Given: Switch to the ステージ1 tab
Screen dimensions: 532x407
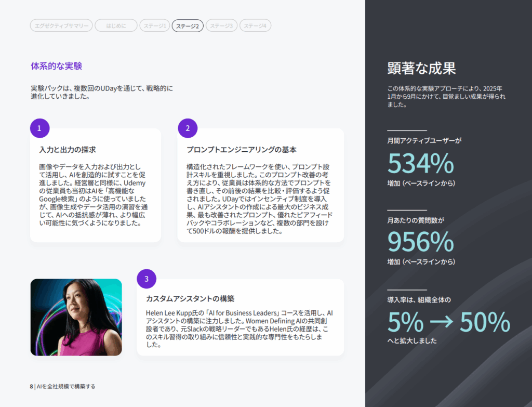Looking at the screenshot, I should tap(154, 25).
